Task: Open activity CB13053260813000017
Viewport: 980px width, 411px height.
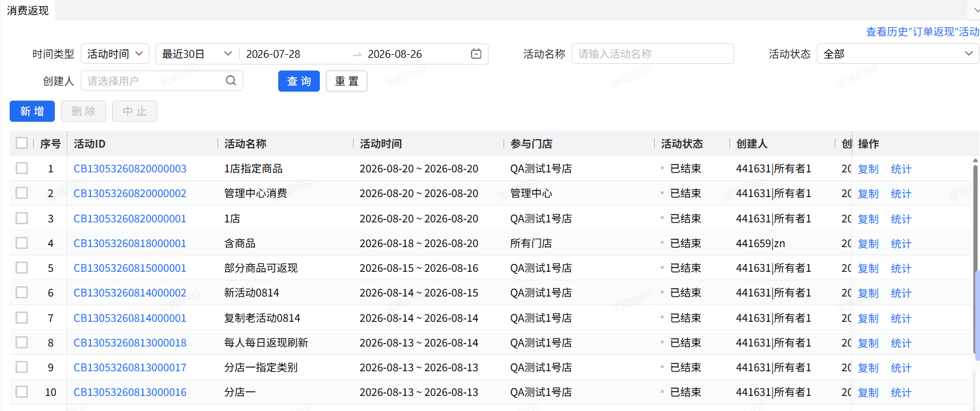Action: click(130, 368)
